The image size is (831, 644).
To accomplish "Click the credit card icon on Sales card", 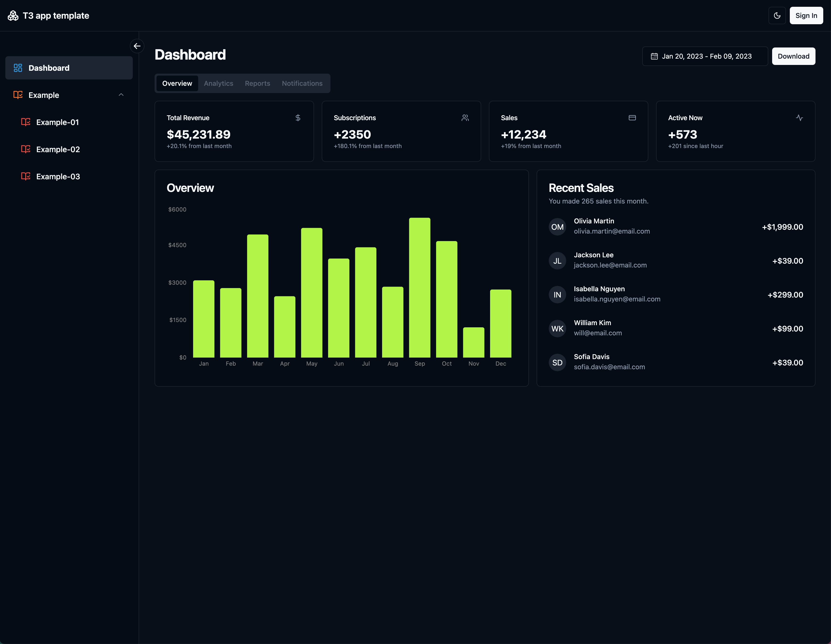I will (632, 118).
